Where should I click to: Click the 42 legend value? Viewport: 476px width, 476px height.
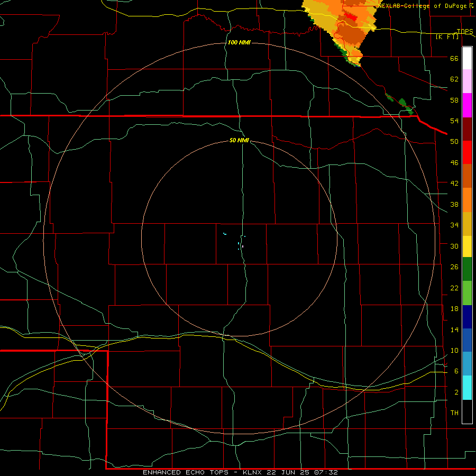point(454,184)
